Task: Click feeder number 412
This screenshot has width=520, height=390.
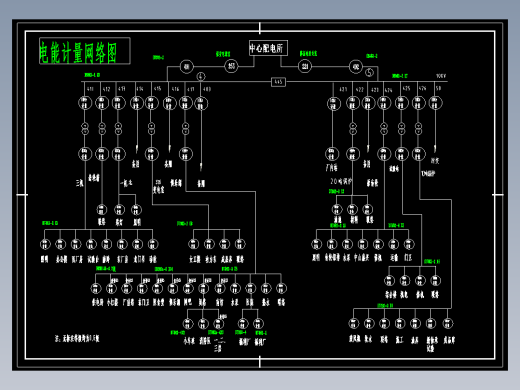Action: coord(106,89)
